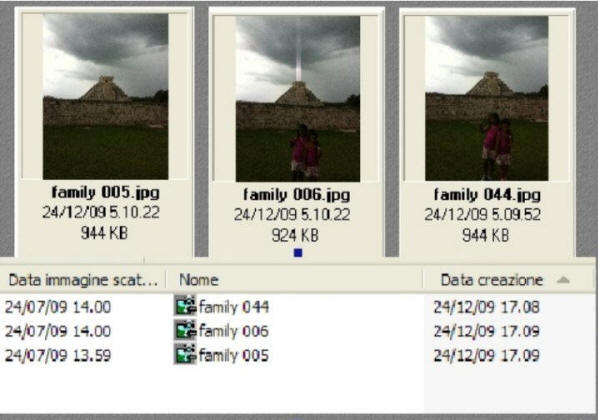Image resolution: width=598 pixels, height=420 pixels.
Task: Click the Data creazione column header text
Action: [492, 280]
